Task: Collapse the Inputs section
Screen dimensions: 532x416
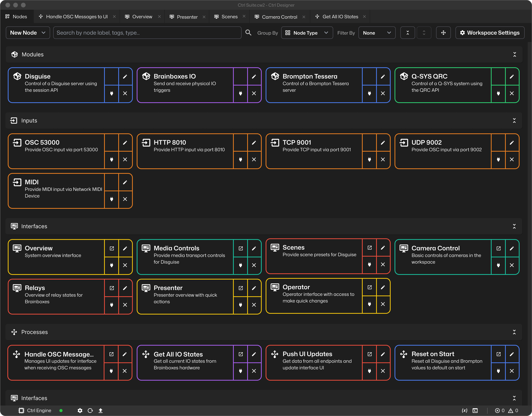Action: coord(514,121)
